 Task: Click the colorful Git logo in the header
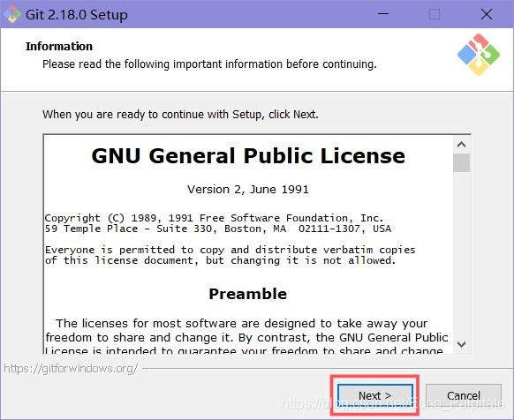click(x=479, y=55)
